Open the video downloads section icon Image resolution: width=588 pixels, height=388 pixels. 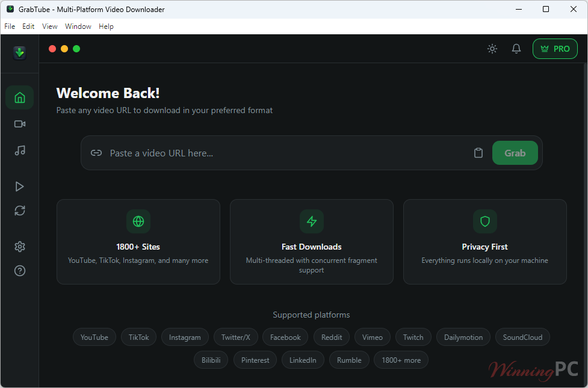click(19, 124)
